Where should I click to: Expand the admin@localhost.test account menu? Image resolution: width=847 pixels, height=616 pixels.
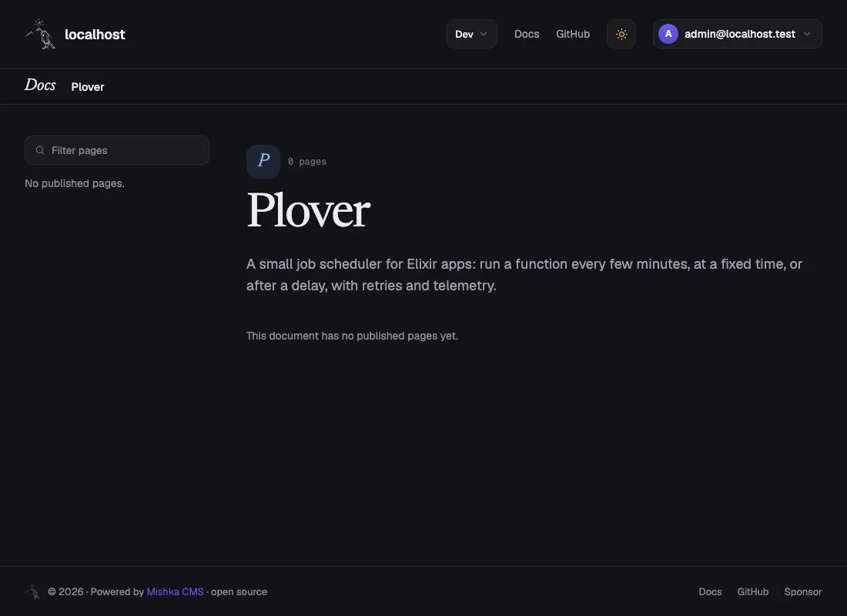738,34
